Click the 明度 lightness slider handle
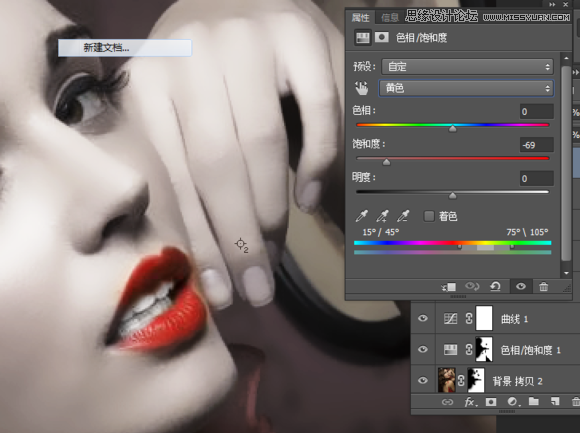The image size is (580, 433). point(452,196)
